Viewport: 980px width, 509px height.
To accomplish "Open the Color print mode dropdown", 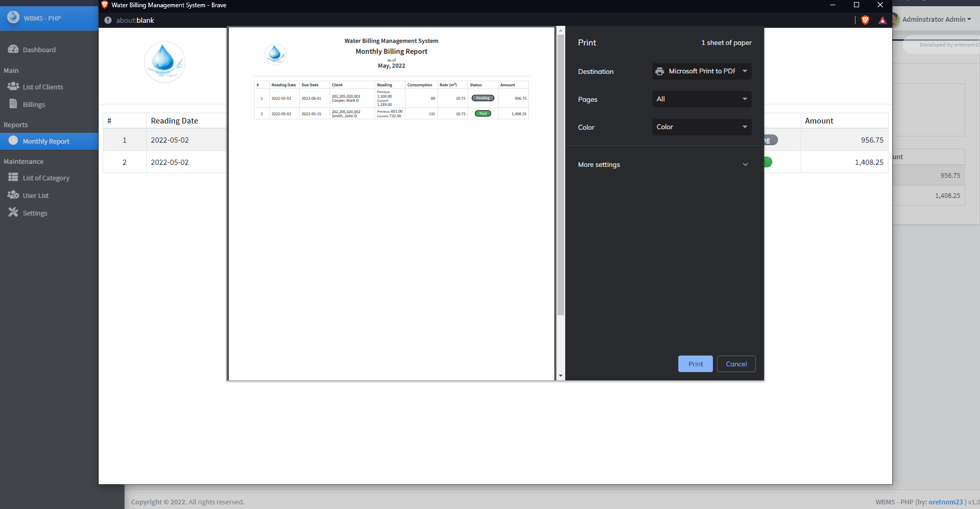I will point(702,127).
